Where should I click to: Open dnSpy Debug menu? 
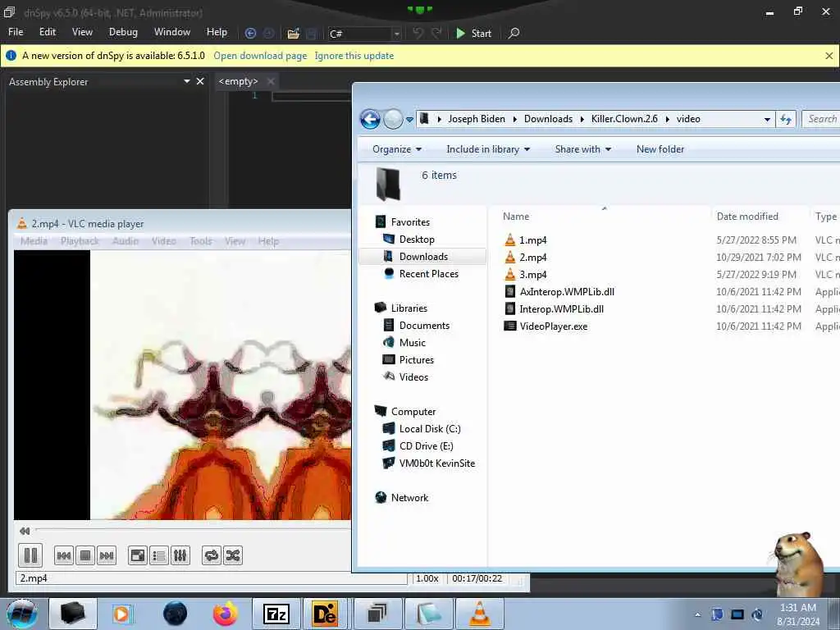coord(123,32)
